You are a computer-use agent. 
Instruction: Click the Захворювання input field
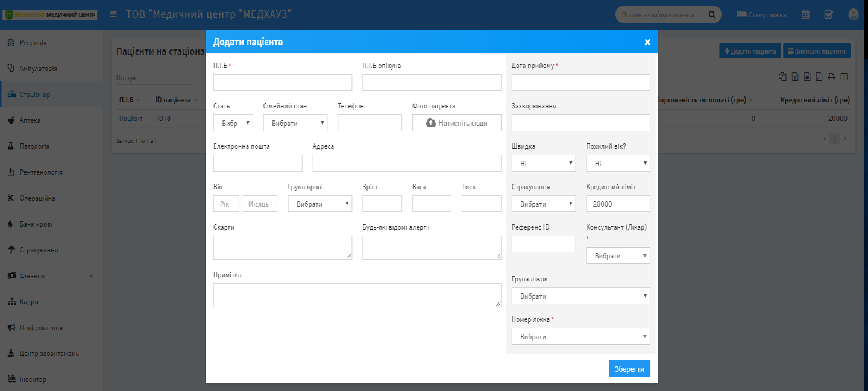581,123
